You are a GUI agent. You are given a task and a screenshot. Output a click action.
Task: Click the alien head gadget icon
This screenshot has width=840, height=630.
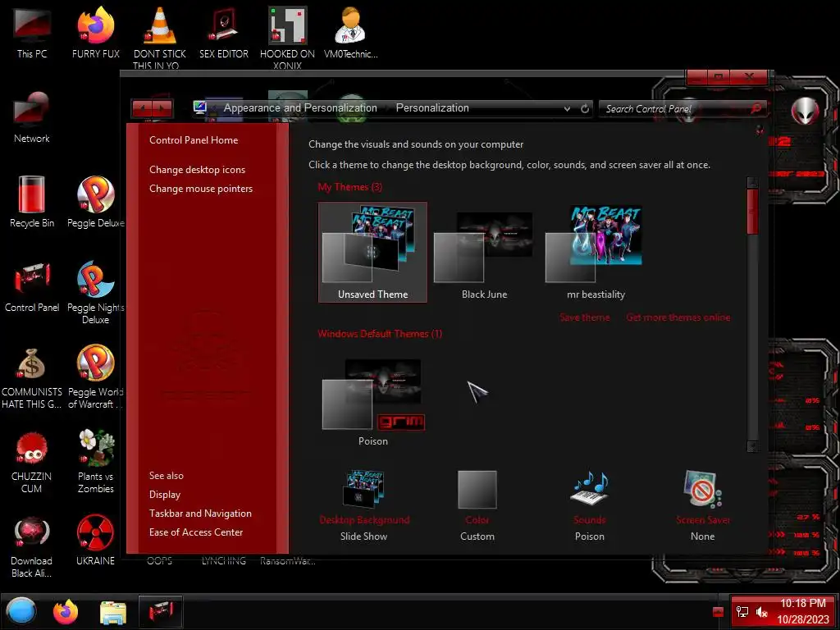point(806,111)
